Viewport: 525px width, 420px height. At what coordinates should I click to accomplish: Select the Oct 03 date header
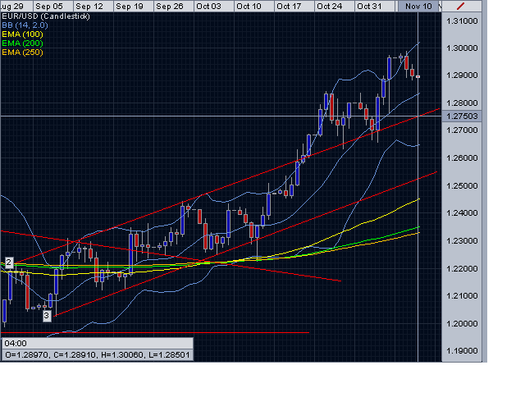[213, 6]
